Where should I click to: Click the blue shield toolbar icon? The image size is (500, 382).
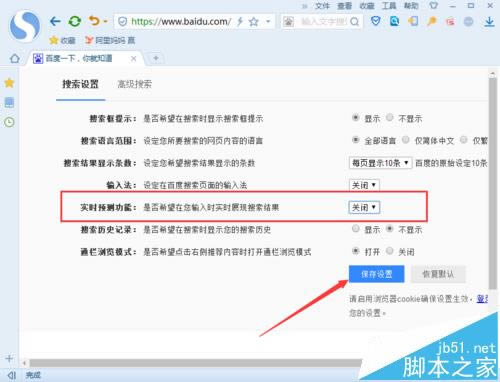(x=376, y=22)
